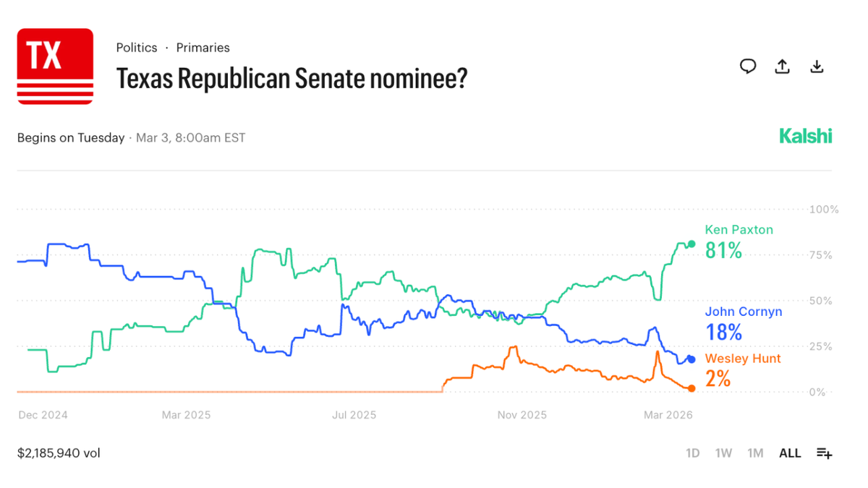Open the Politics category

[136, 47]
